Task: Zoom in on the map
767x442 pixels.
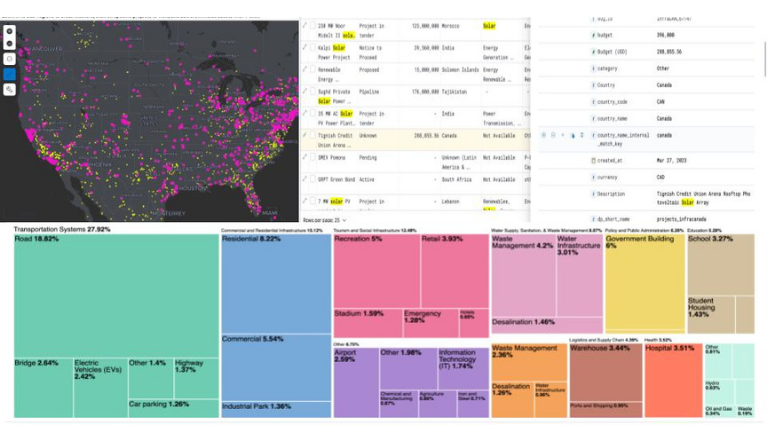Action: [x=9, y=31]
